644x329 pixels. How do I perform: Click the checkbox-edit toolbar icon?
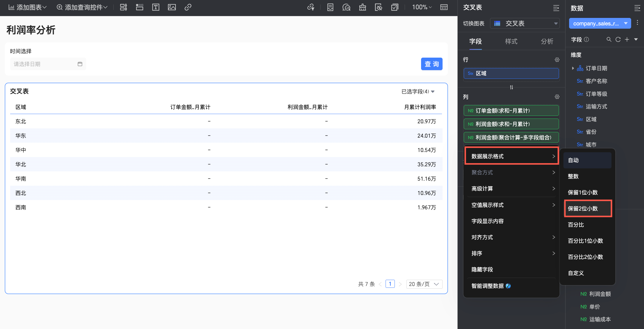click(x=395, y=7)
